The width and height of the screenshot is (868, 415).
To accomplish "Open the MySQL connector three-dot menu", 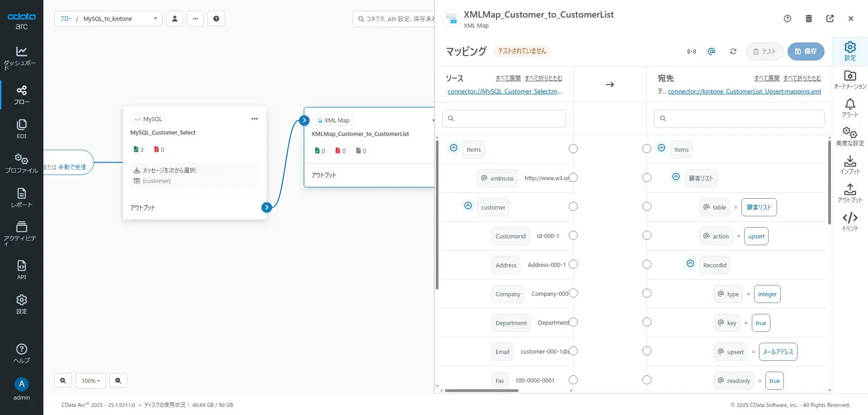I will [255, 119].
